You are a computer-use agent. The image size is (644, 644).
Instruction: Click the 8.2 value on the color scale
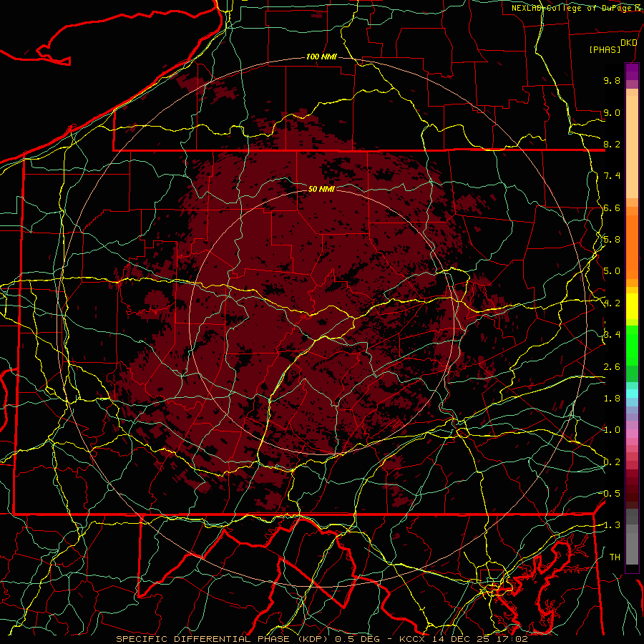612,144
